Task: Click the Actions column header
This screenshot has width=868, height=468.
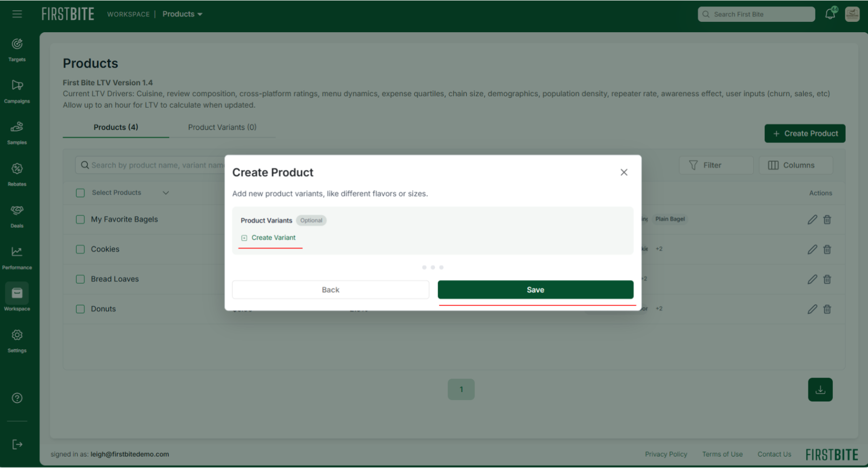Action: pyautogui.click(x=820, y=193)
